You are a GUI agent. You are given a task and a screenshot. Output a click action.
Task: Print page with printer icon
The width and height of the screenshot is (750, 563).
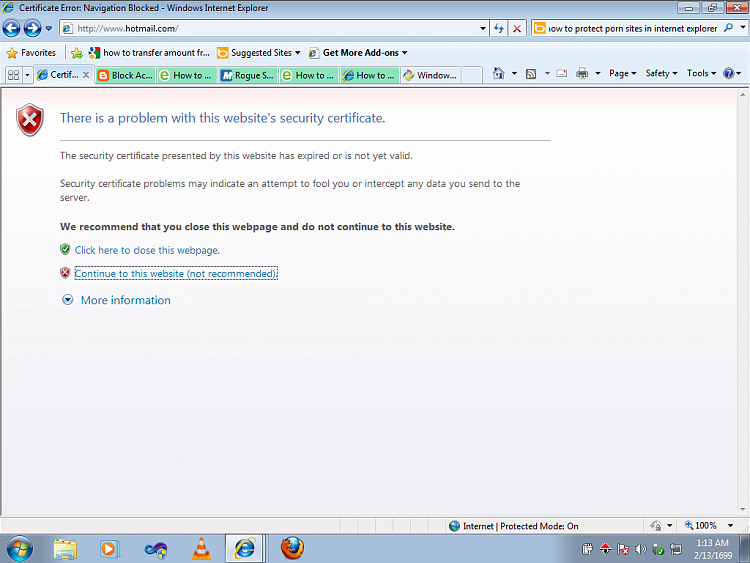(x=582, y=73)
